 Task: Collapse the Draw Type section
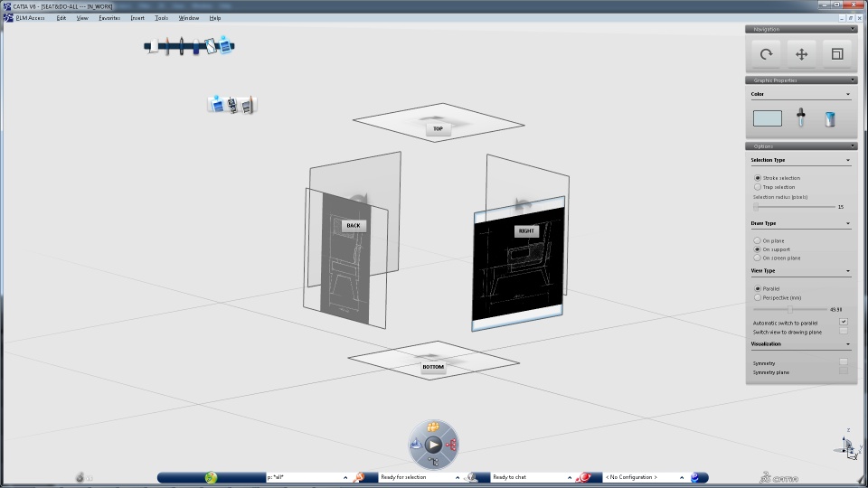click(x=848, y=223)
